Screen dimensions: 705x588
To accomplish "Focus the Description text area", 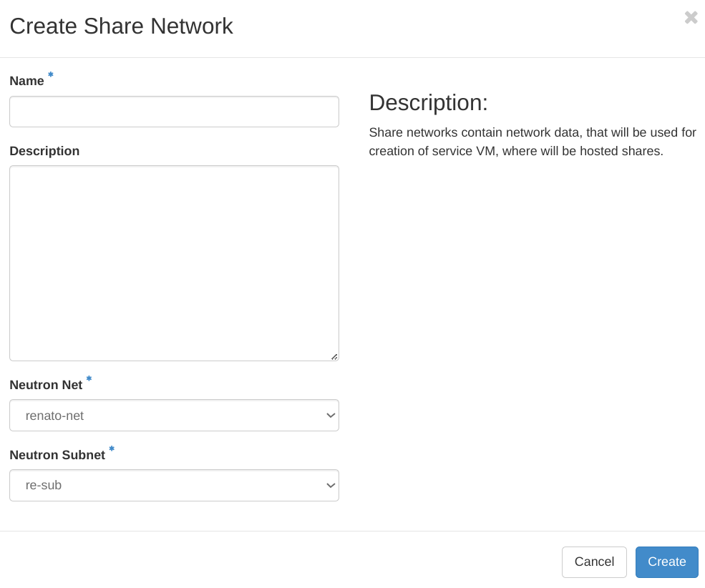I will 174,263.
